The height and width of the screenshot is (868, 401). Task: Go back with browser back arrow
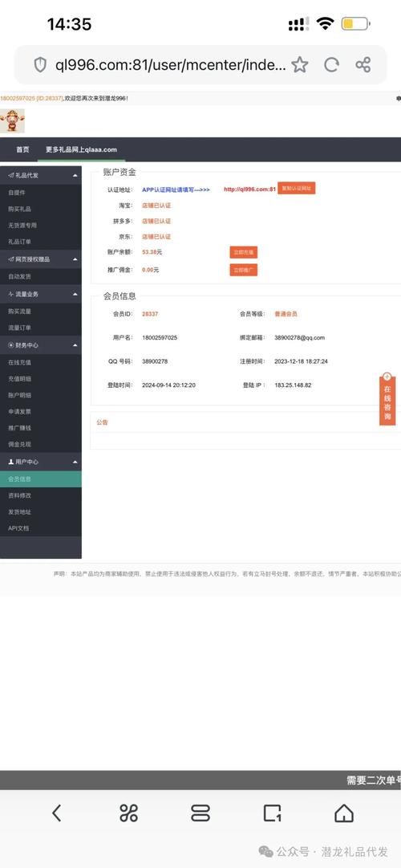56,813
